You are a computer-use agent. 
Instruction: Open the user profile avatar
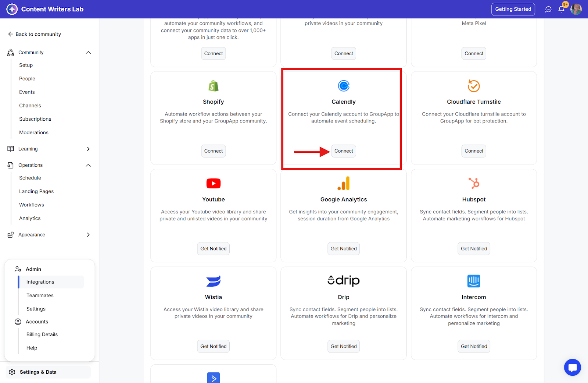576,9
